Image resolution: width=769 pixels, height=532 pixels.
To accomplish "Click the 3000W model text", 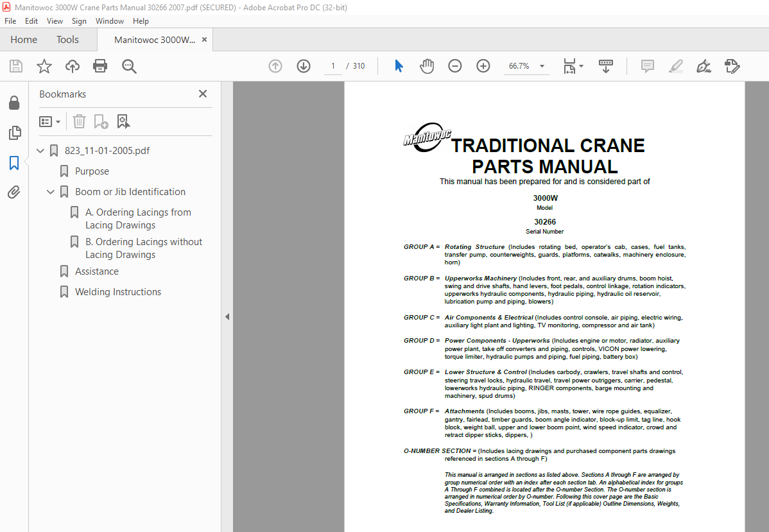I will click(x=546, y=198).
